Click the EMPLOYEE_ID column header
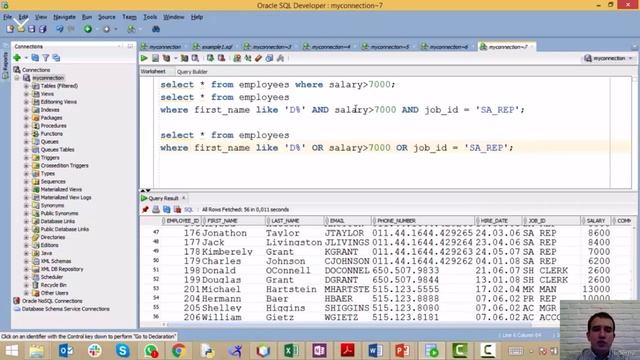The height and width of the screenshot is (360, 640). pyautogui.click(x=182, y=221)
